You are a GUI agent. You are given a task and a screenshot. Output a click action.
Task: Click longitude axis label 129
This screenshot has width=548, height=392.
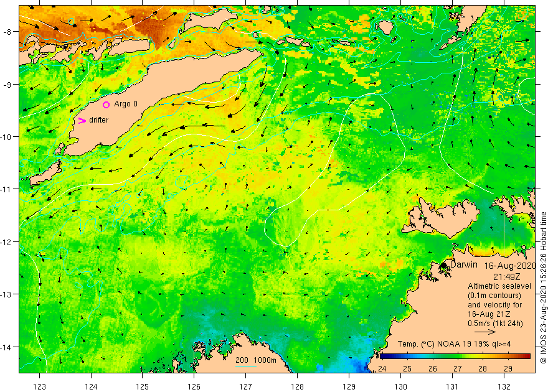(349, 386)
